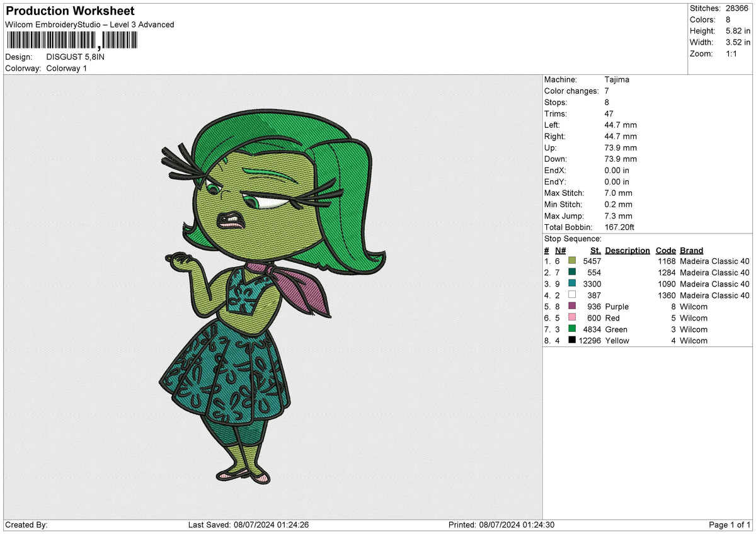
Task: Click the Page 1 of 1 indicator
Action: click(x=730, y=525)
